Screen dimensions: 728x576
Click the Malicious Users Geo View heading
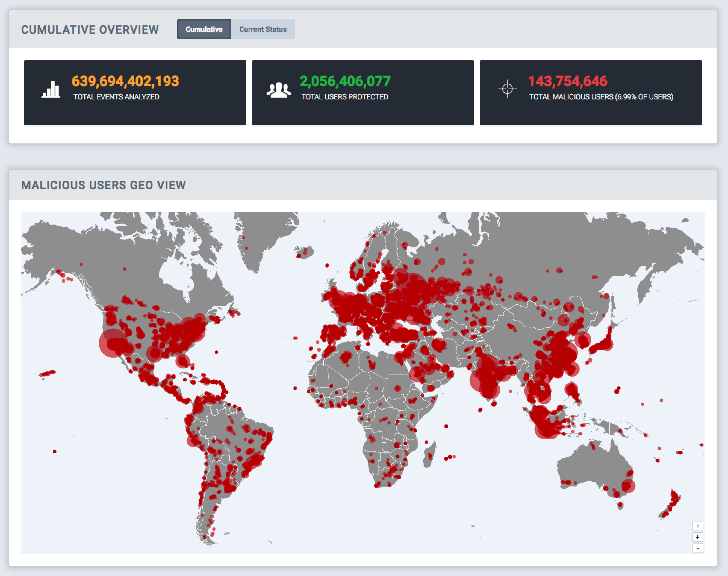[x=103, y=185]
